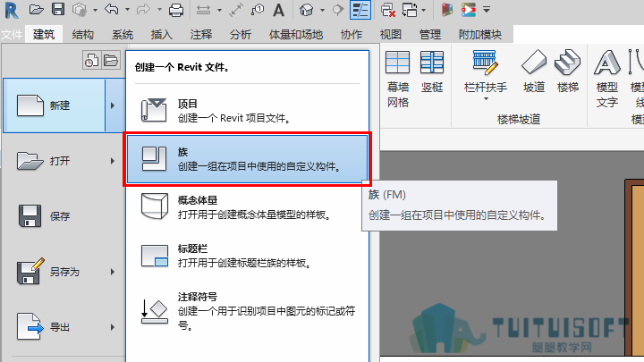This screenshot has height=362, width=644.
Task: Toggle the thin lines icon
Action: 360,10
